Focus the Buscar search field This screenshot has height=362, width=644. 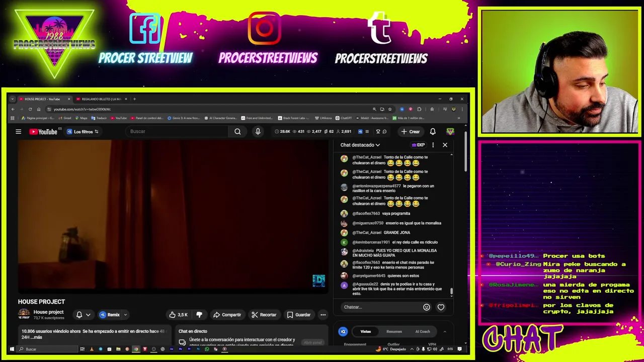(178, 132)
